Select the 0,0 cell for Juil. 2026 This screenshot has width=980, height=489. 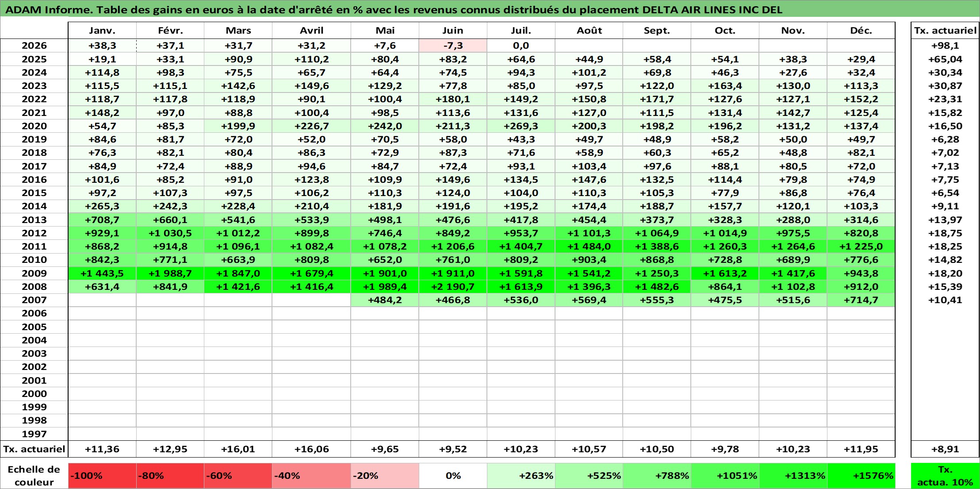[521, 46]
